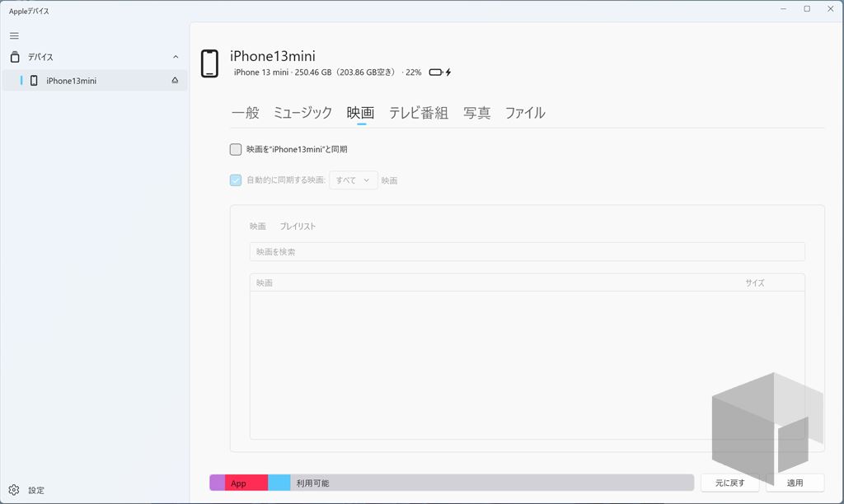The width and height of the screenshot is (844, 504).
Task: Open the 一般 tab
Action: coord(246,113)
